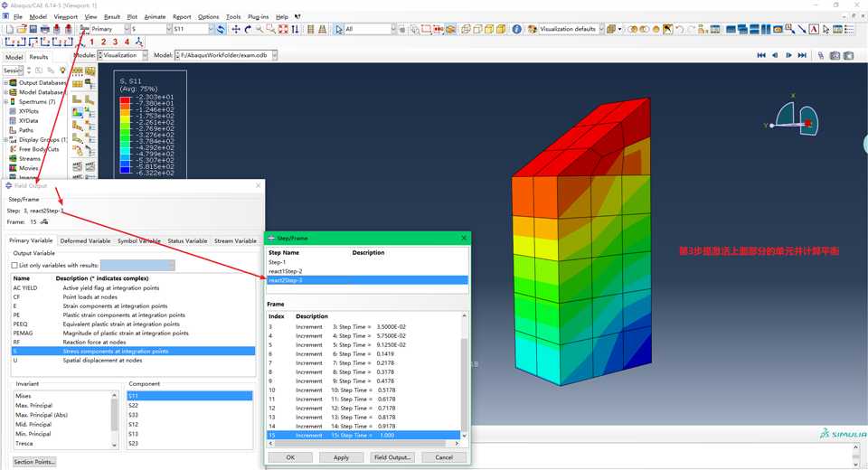This screenshot has width=868, height=470.
Task: Enable List only variables with results checkbox
Action: pos(14,266)
